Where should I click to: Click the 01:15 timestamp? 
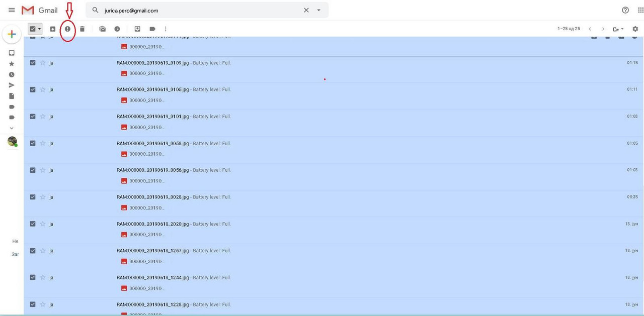point(632,63)
